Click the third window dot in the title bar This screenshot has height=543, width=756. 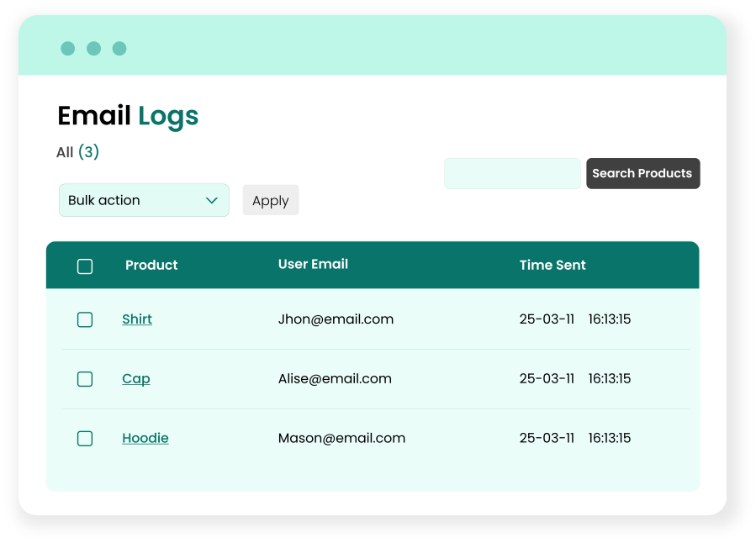pos(119,49)
